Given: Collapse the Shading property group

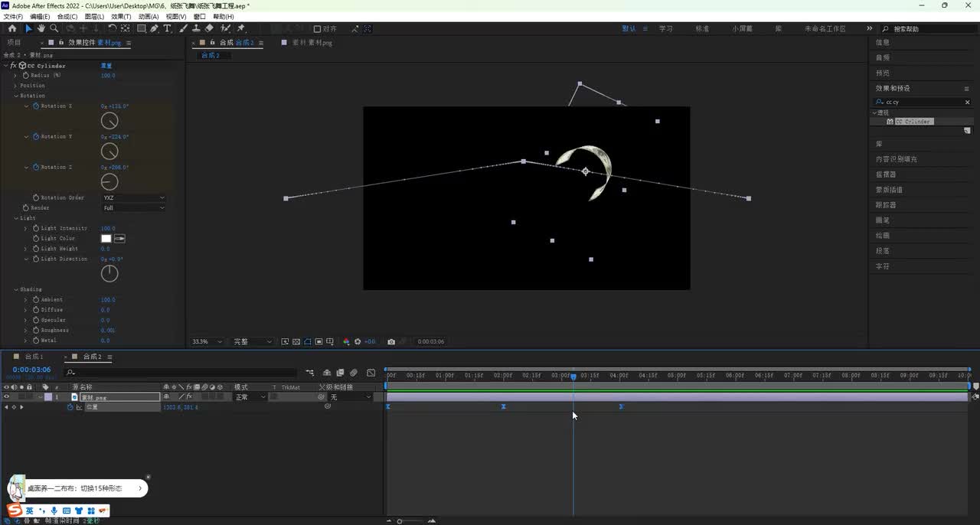Looking at the screenshot, I should 15,289.
